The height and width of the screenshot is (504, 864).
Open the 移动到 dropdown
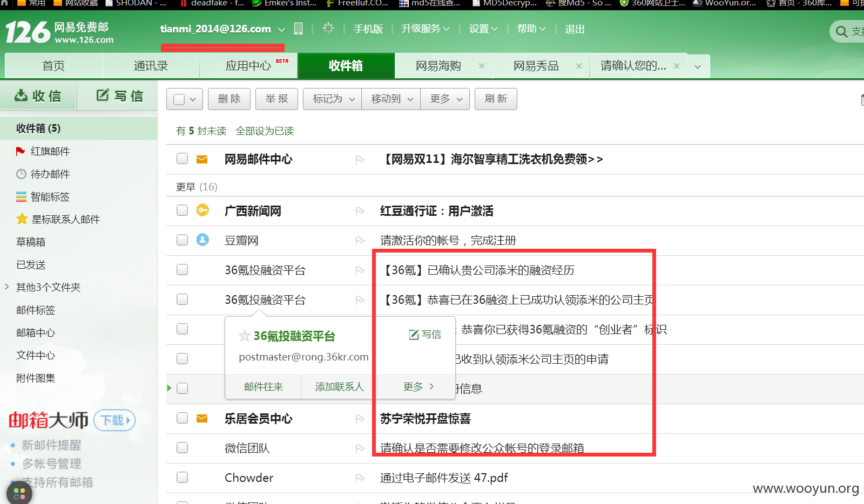point(391,99)
